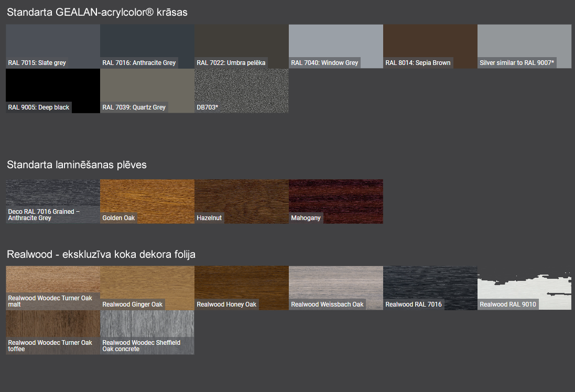575x392 pixels.
Task: Choose Realwood Woodec Turner Oak toffee
Action: coord(53,332)
